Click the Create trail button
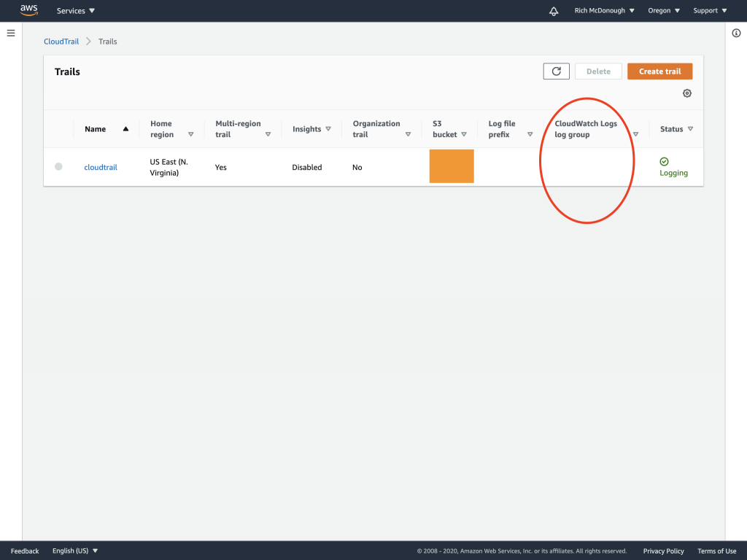This screenshot has width=747, height=560. [659, 71]
